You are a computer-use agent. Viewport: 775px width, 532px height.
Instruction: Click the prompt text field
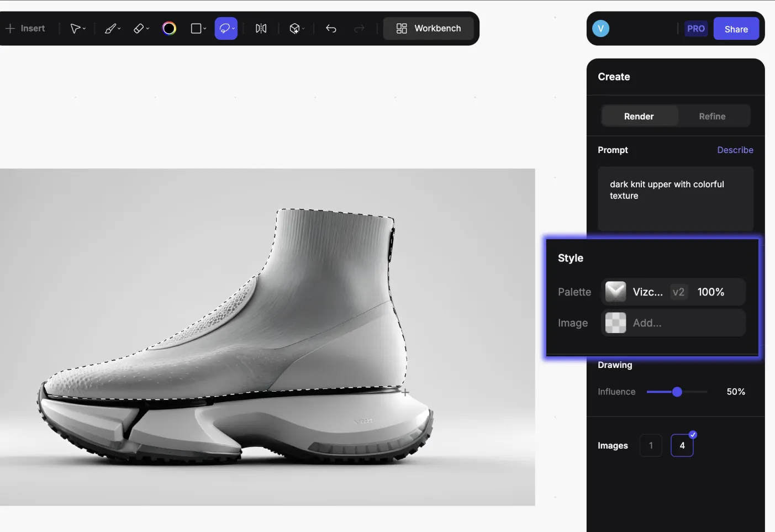[675, 198]
